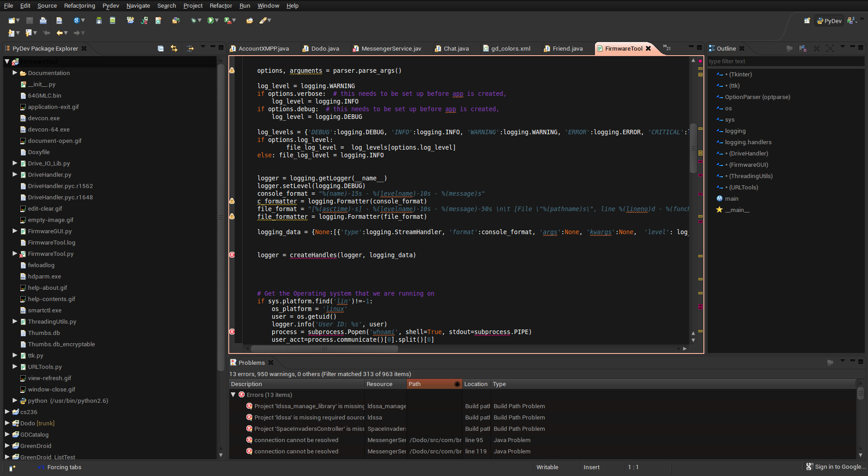Open the Pydev menu

tap(110, 5)
